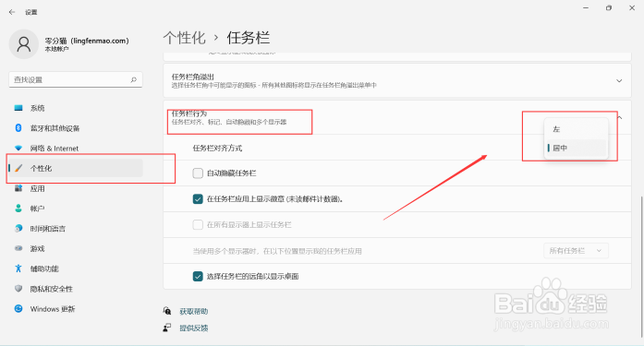Open 网络 & Internet settings category

pos(76,148)
